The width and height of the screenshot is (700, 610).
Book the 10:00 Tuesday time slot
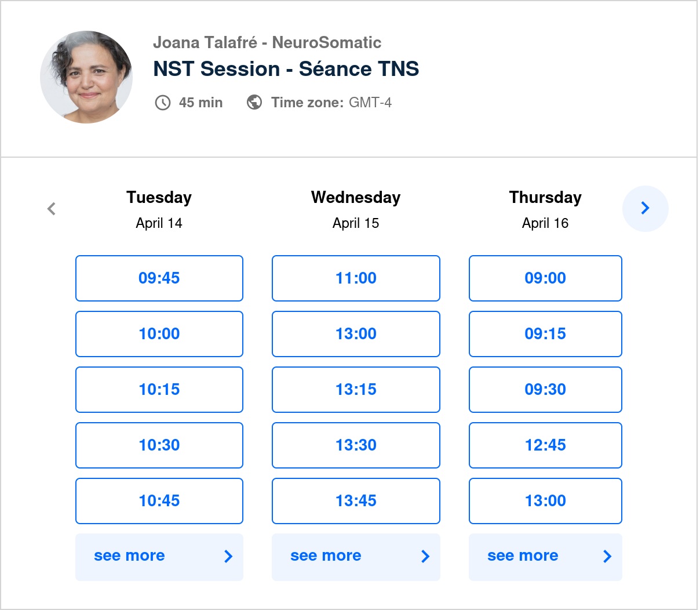click(x=159, y=334)
